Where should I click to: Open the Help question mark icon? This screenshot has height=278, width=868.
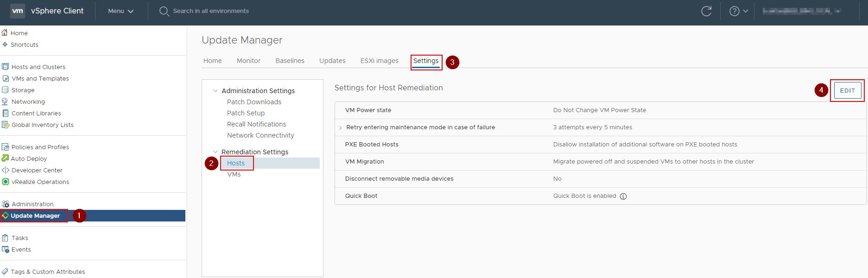(x=734, y=11)
